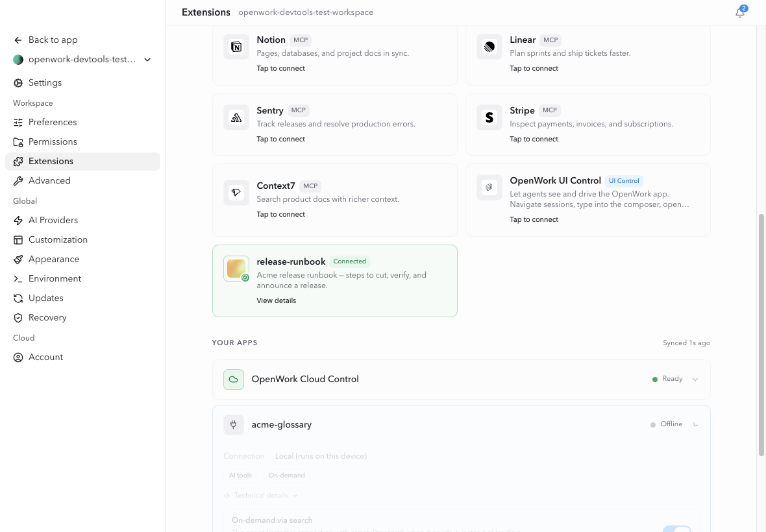Click the MCP badge next to Notion
The image size is (766, 532).
301,40
